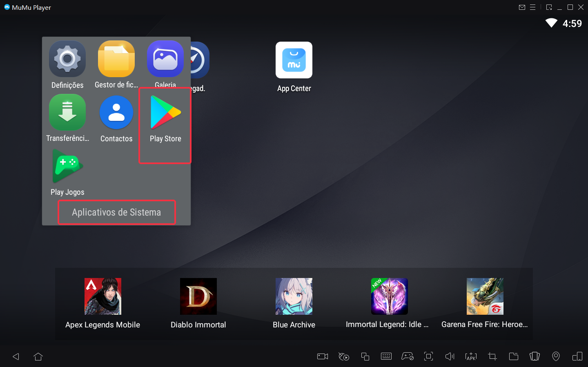Image resolution: width=588 pixels, height=367 pixels.
Task: Open the location pin tool
Action: coord(556,356)
